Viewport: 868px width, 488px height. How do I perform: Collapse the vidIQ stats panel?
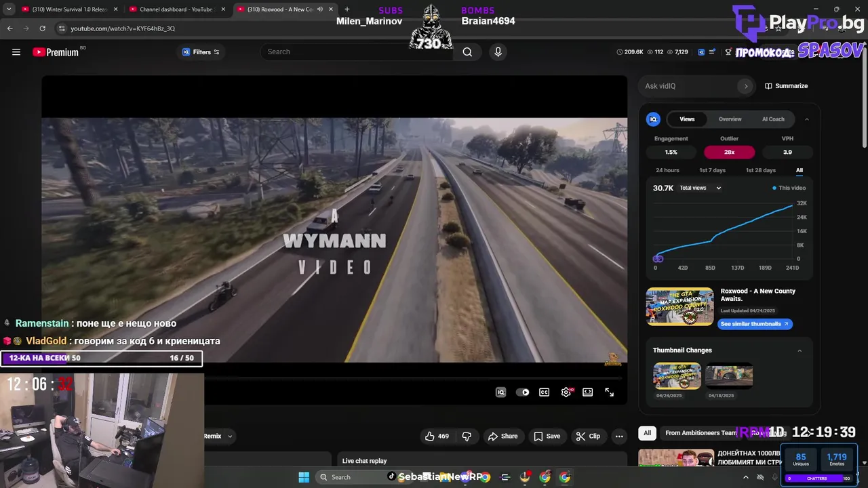click(806, 119)
